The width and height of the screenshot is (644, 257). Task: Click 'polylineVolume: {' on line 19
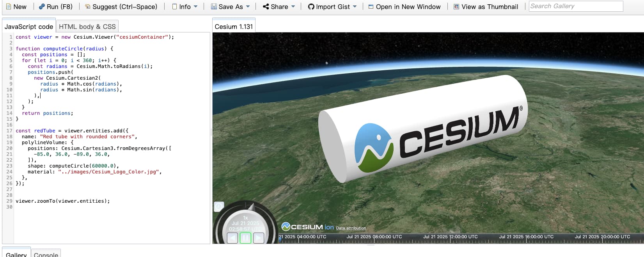48,143
